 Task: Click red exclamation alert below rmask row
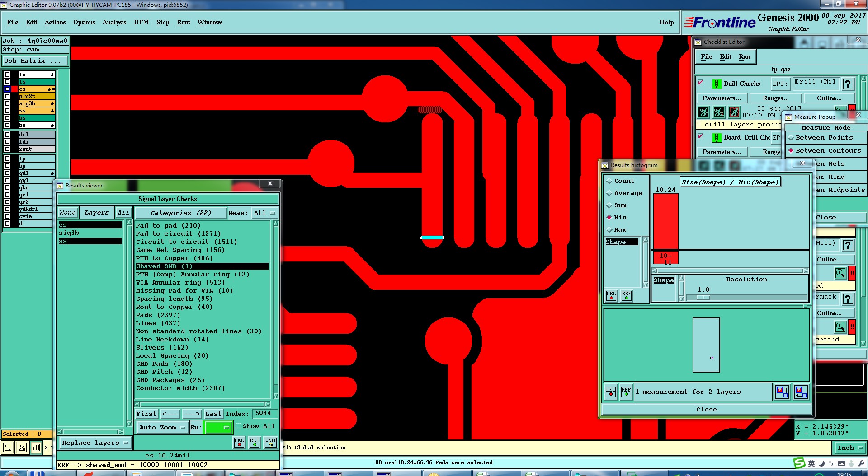click(x=852, y=326)
